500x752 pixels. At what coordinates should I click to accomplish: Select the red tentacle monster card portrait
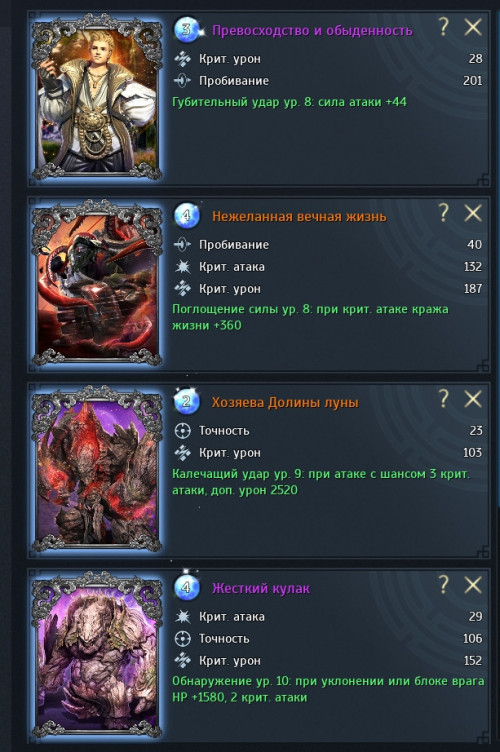point(97,284)
